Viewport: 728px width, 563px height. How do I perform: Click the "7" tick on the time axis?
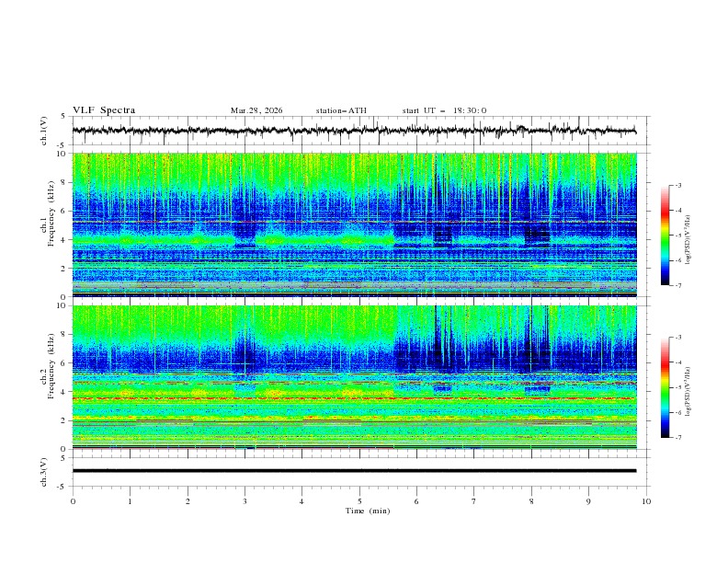coord(474,501)
